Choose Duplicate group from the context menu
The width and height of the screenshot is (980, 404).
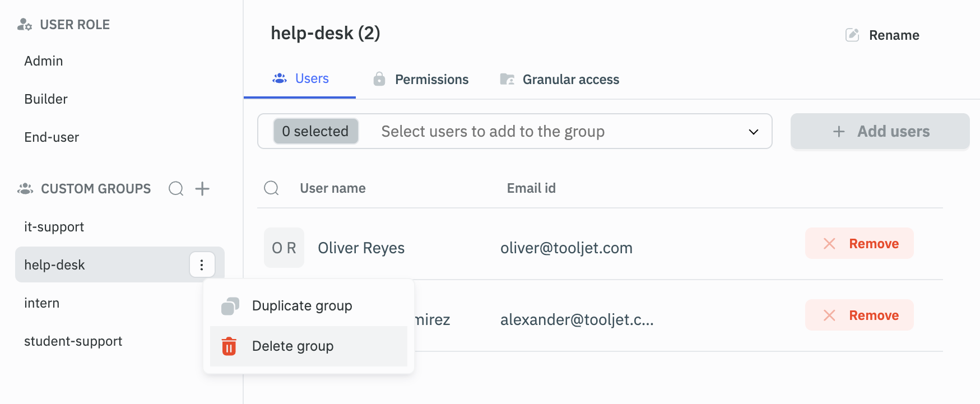[301, 306]
